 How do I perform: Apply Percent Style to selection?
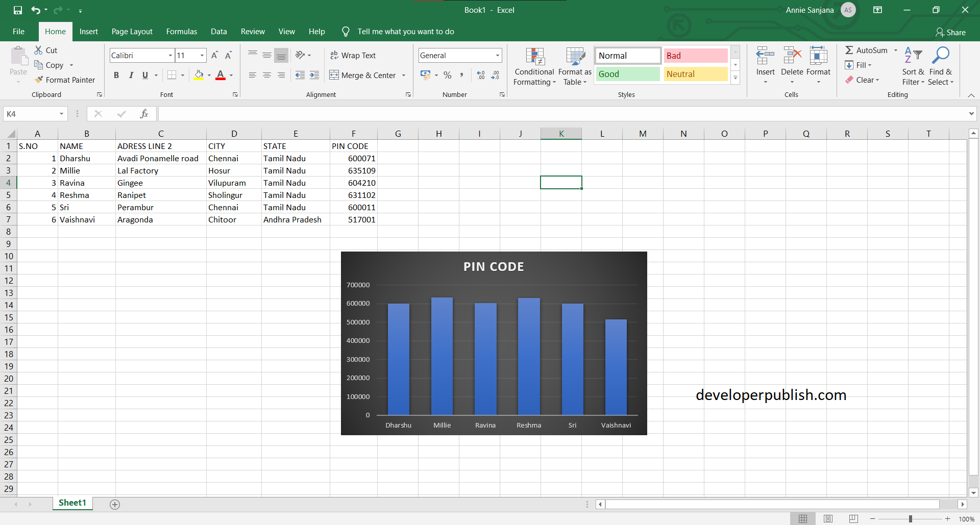(448, 75)
